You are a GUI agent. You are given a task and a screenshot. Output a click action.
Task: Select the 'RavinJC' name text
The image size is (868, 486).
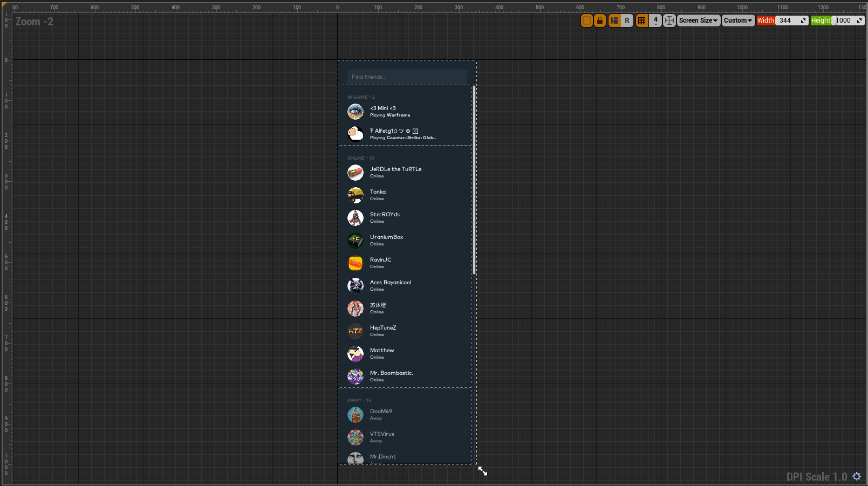click(381, 259)
